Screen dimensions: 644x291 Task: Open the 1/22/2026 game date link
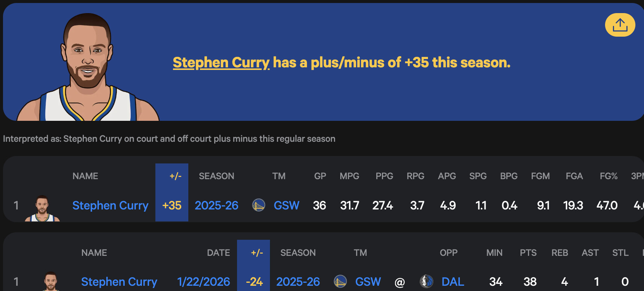[203, 282]
